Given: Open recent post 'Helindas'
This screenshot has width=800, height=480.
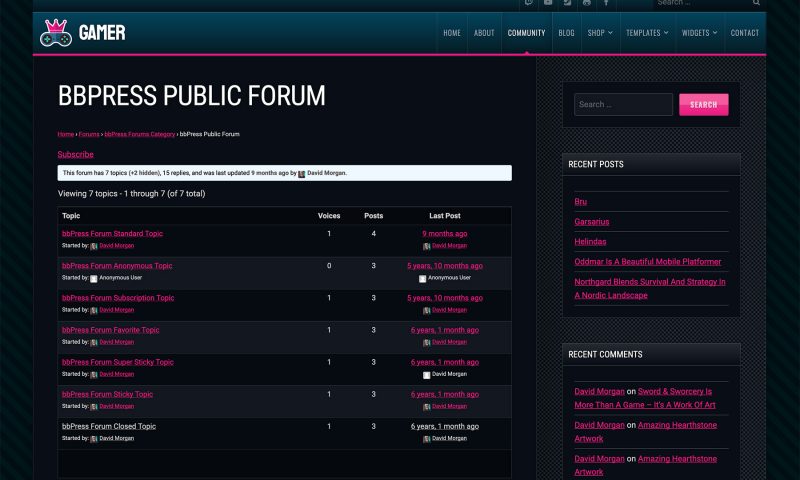Looking at the screenshot, I should (590, 242).
